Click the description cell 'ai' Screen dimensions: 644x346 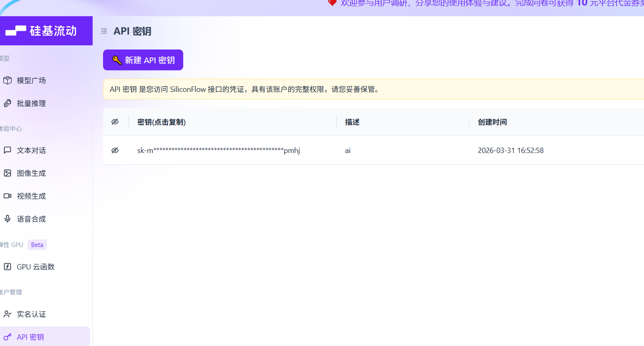(348, 151)
